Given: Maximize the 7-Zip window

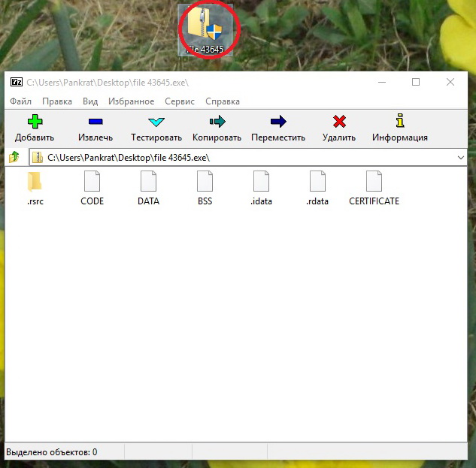Looking at the screenshot, I should [416, 82].
